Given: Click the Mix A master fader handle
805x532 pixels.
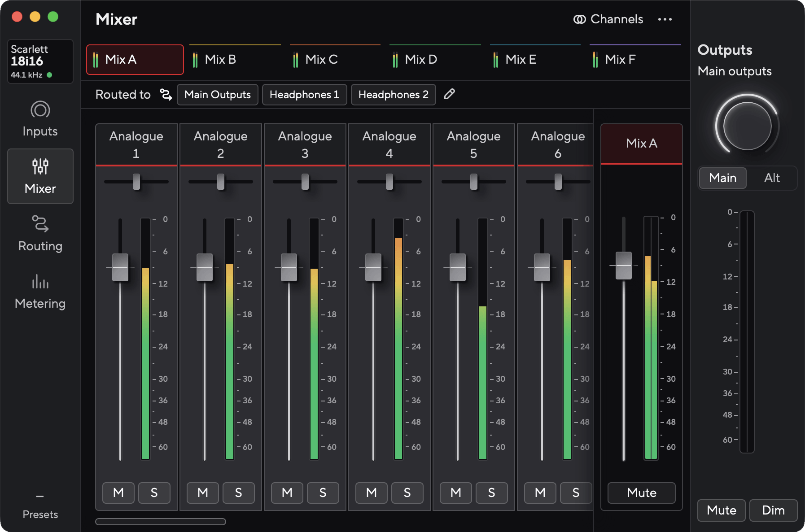Looking at the screenshot, I should coord(624,266).
